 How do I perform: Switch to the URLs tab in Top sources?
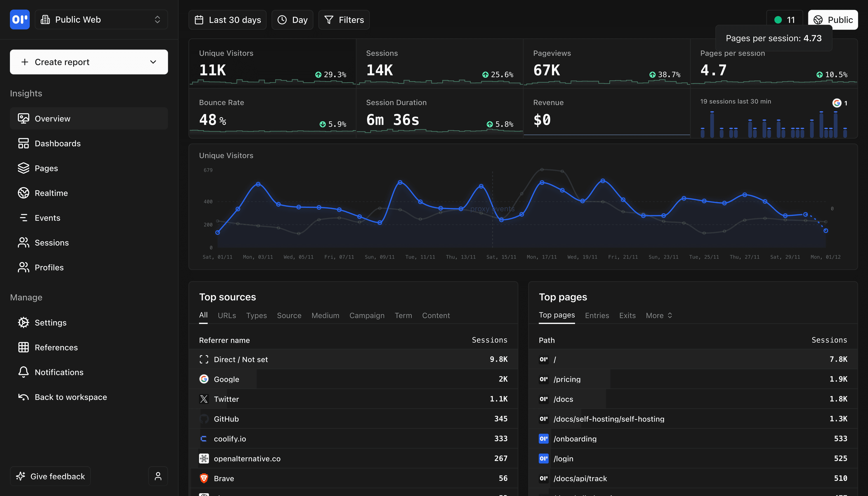[x=227, y=315]
